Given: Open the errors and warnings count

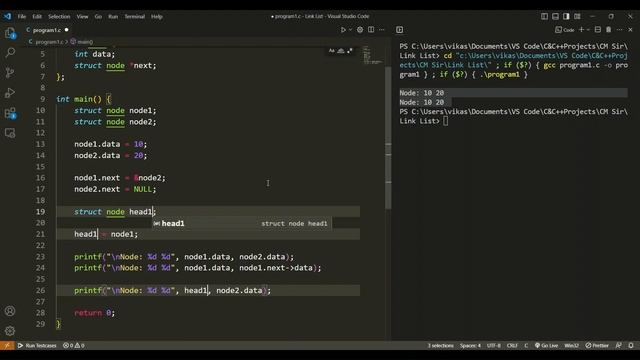Looking at the screenshot, I should pyautogui.click(x=73, y=345).
